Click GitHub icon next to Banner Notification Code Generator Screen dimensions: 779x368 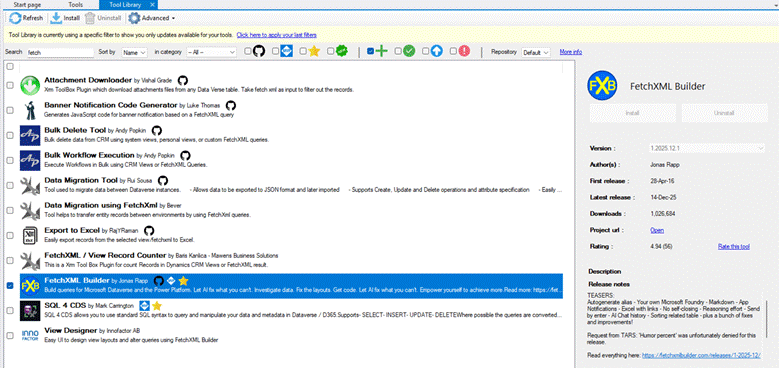(x=231, y=105)
